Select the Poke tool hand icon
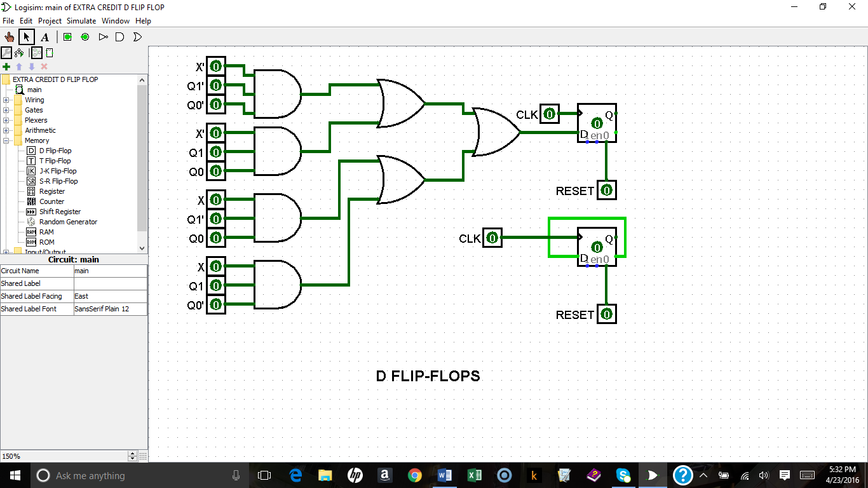The image size is (868, 488). (10, 37)
